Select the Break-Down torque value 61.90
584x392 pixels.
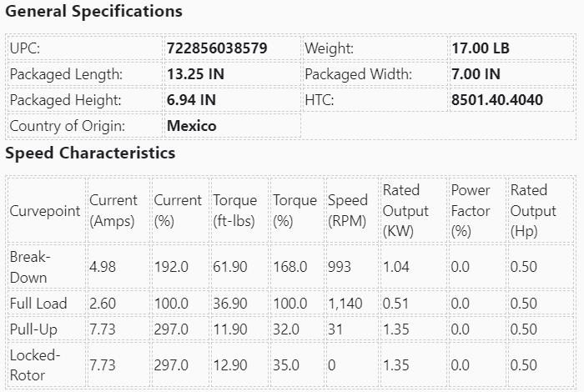230,267
